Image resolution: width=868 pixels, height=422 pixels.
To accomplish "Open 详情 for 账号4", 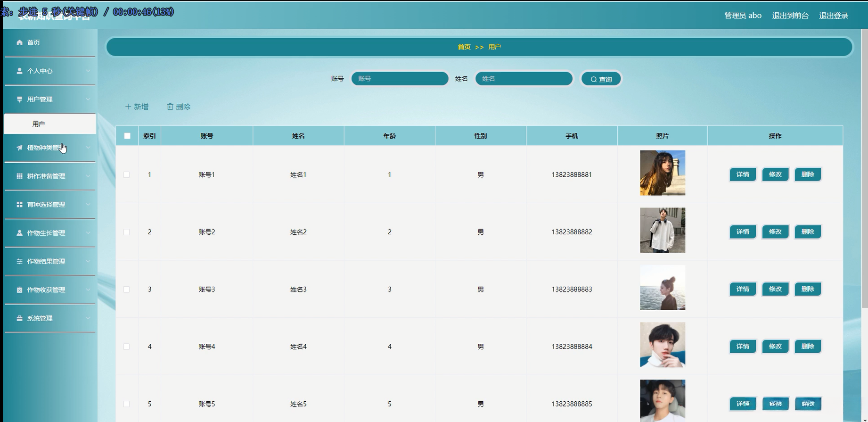I will coord(743,347).
